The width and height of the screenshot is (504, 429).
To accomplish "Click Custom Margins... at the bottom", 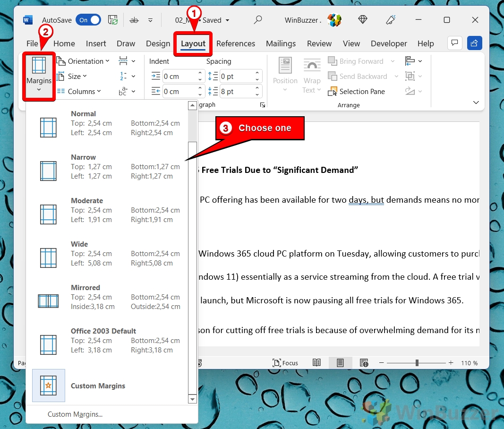I will click(x=75, y=414).
